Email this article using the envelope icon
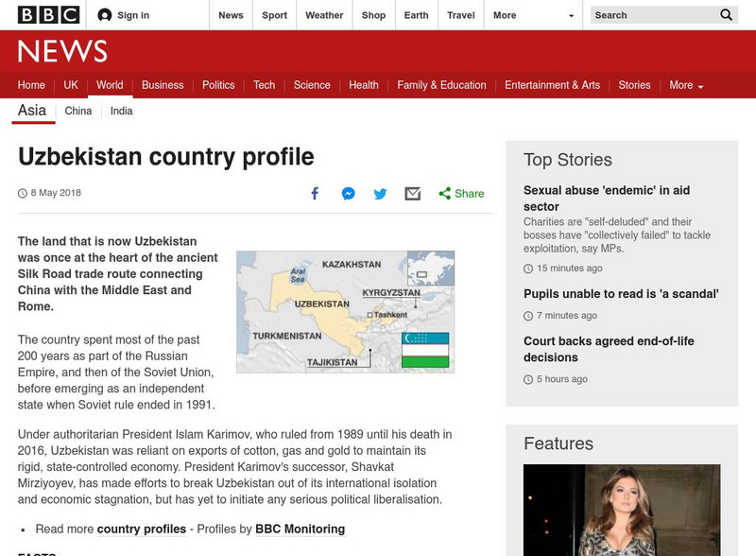 tap(412, 193)
